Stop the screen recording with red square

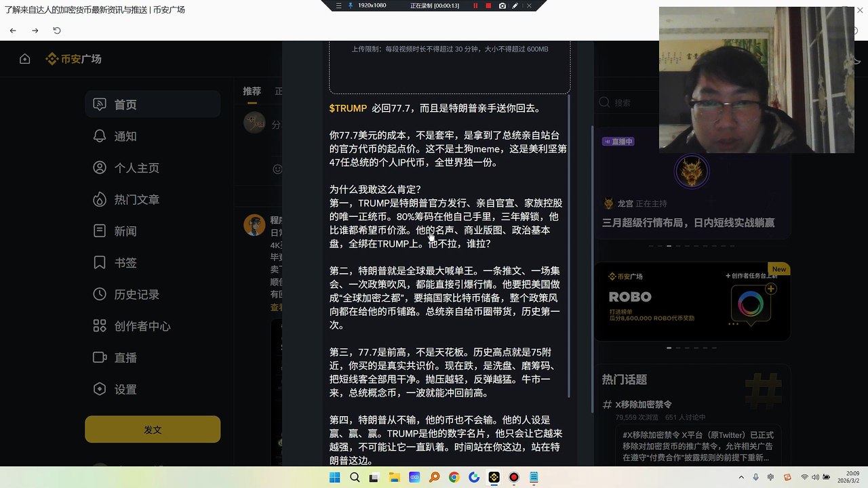(x=488, y=5)
